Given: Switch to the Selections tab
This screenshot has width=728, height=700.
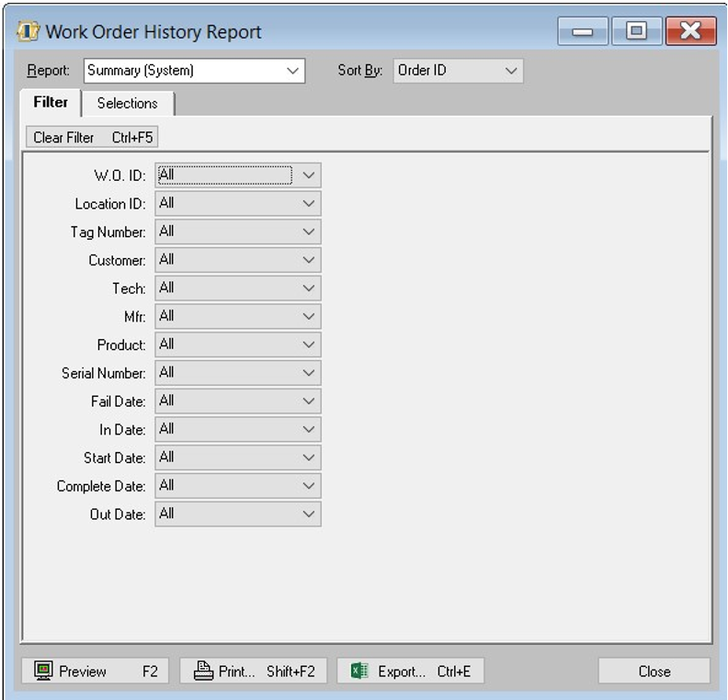Looking at the screenshot, I should [x=128, y=104].
